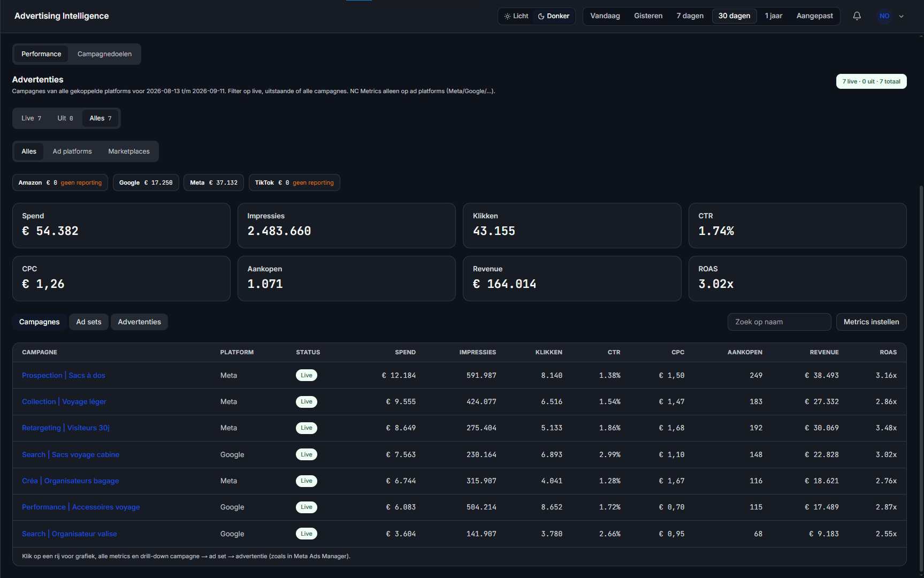
Task: Click the 7 live · 0 uit badge
Action: [x=871, y=81]
